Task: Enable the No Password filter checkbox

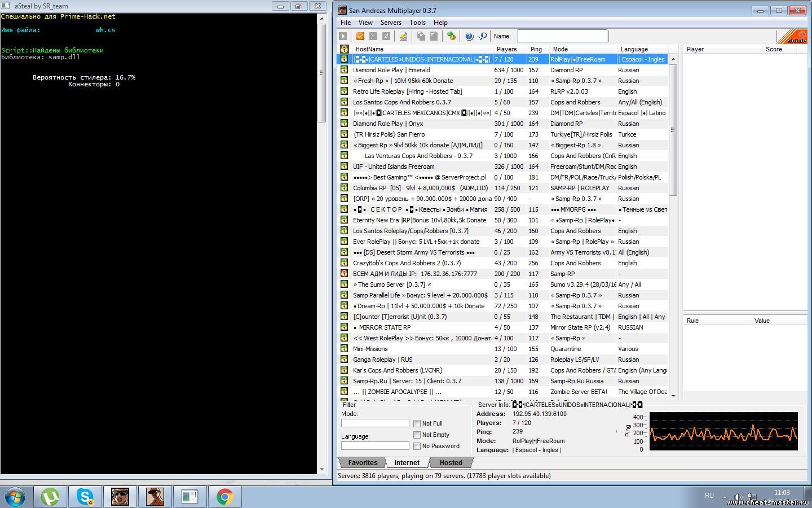Action: pos(417,446)
